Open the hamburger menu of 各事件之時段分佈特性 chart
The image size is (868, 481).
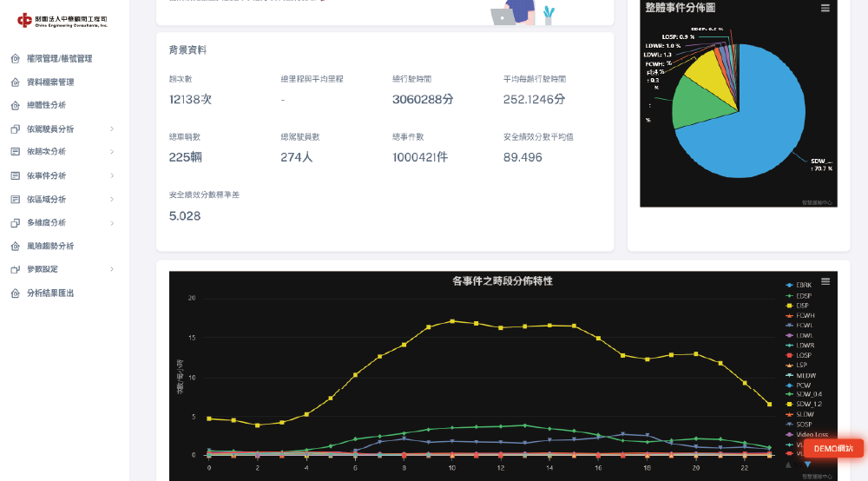click(825, 281)
